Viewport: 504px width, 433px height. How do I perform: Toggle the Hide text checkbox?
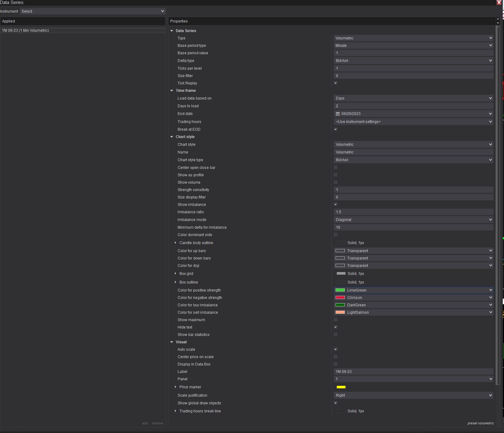tap(336, 327)
